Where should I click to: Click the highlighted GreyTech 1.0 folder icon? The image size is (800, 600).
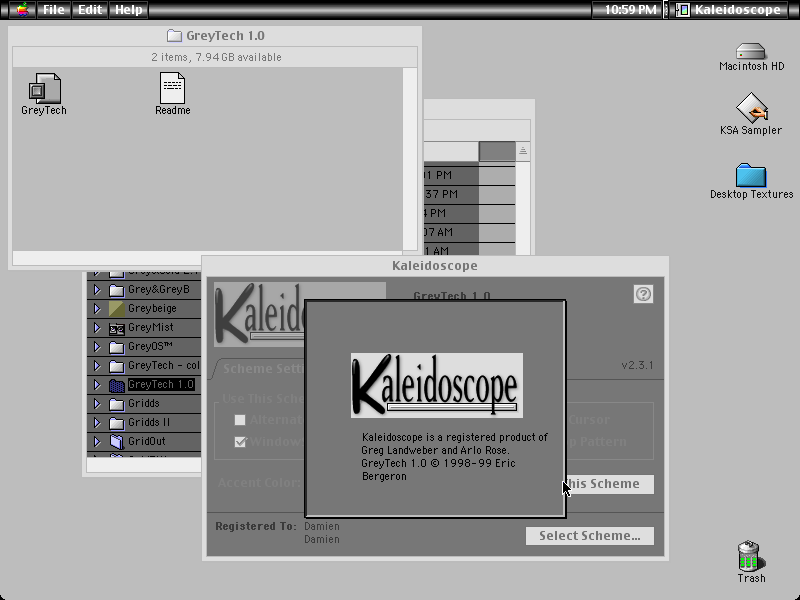tap(117, 385)
